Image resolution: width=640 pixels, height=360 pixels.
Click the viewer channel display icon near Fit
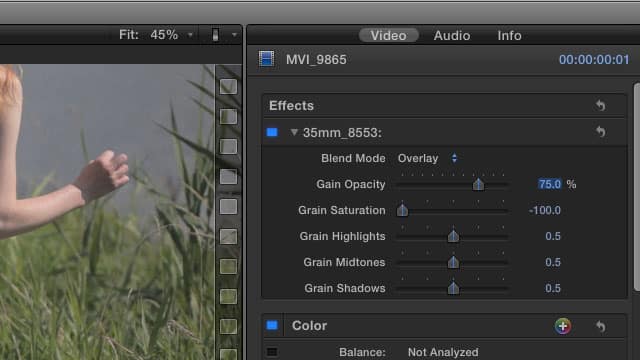(x=216, y=35)
